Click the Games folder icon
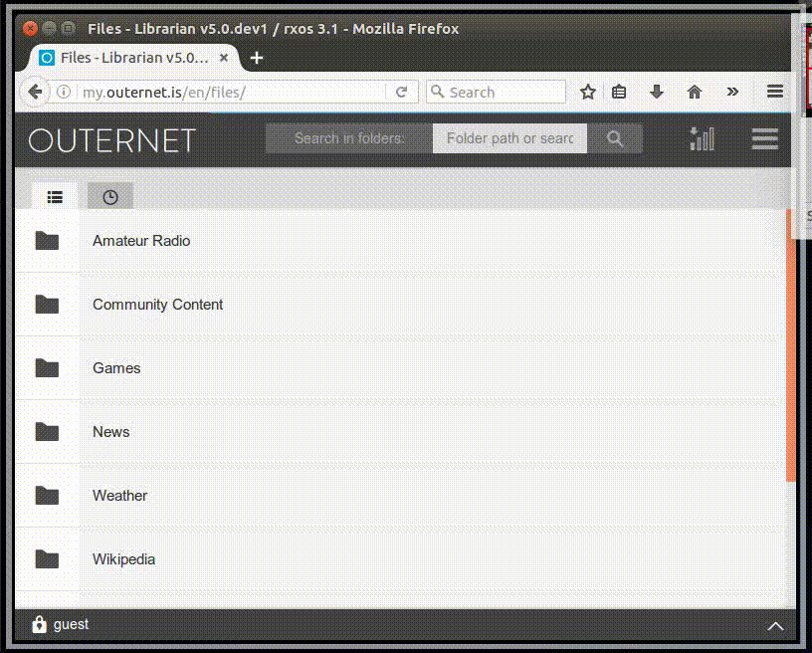 pyautogui.click(x=47, y=368)
